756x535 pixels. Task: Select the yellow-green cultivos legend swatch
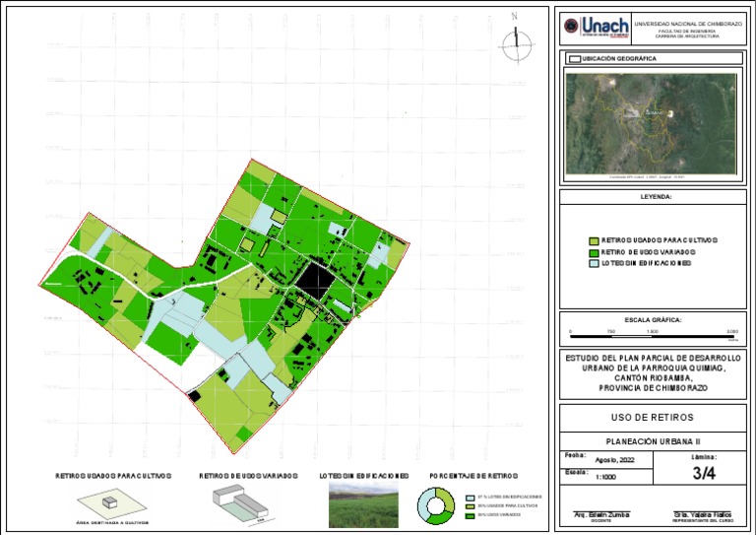pyautogui.click(x=593, y=240)
